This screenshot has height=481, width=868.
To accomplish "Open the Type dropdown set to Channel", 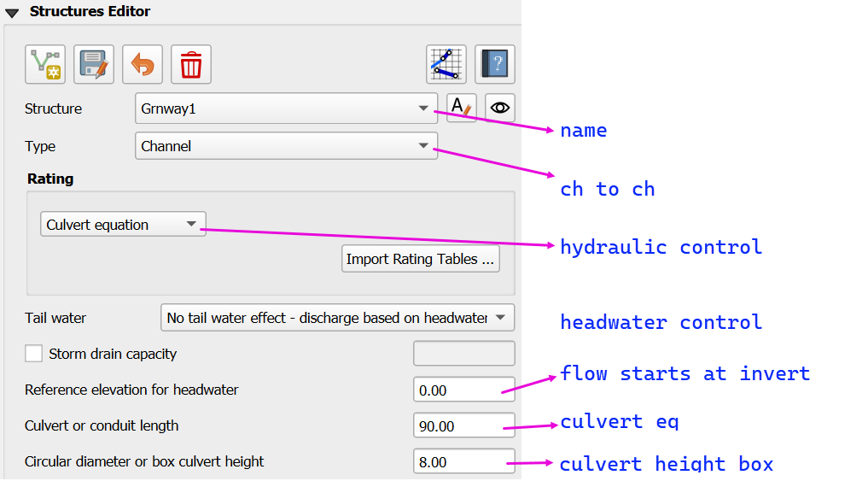I will click(286, 146).
